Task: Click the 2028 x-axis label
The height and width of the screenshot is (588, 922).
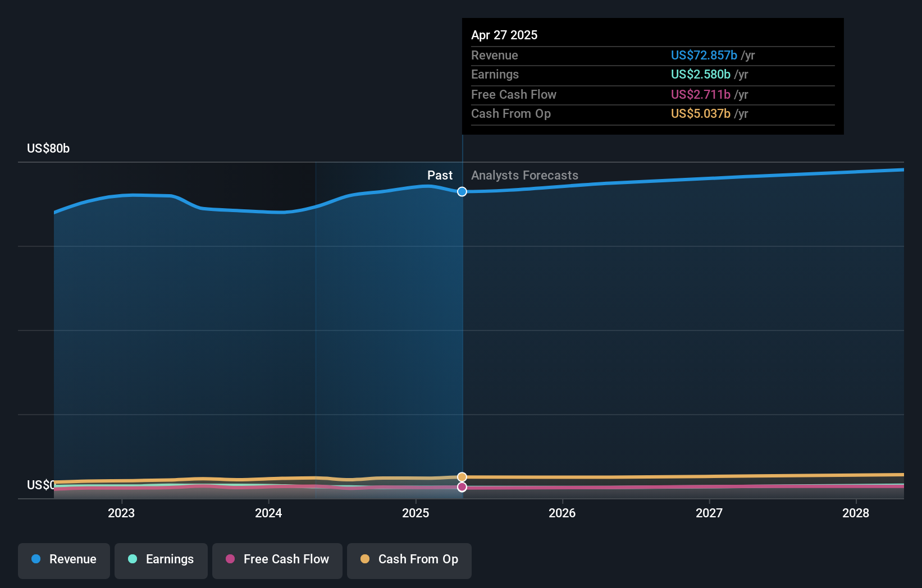Action: pos(856,513)
